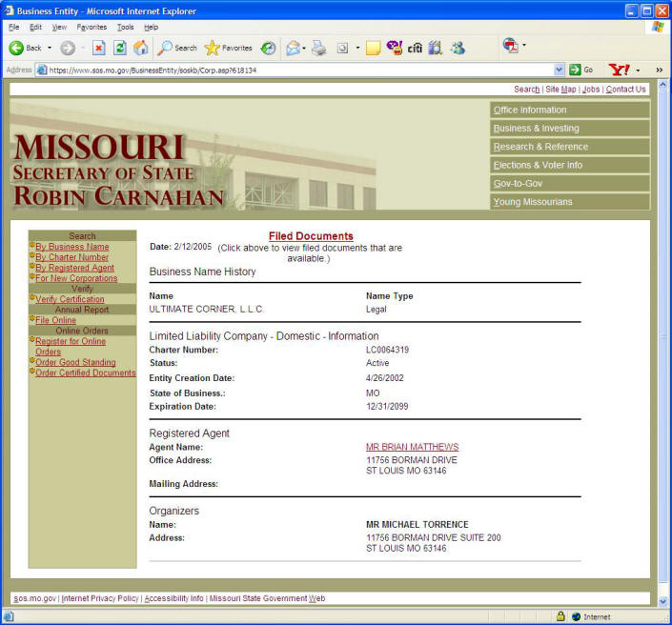Open Order Good Standing link
The width and height of the screenshot is (672, 625).
coord(75,362)
